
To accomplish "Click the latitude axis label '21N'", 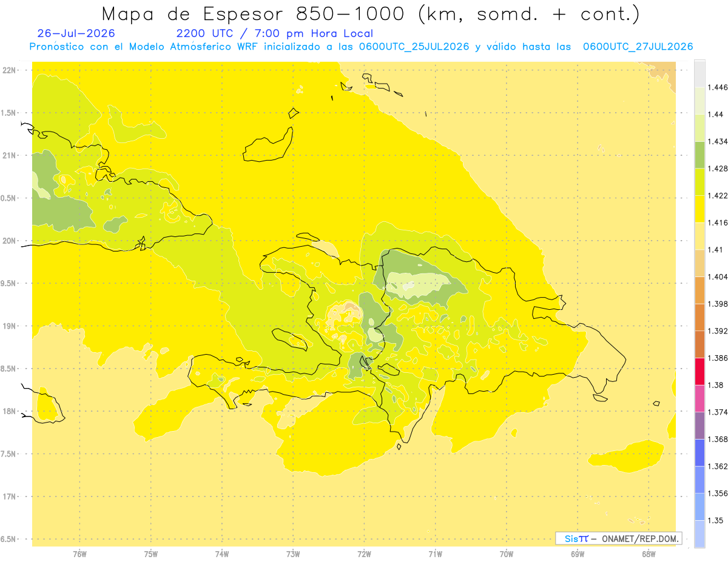I will point(10,156).
